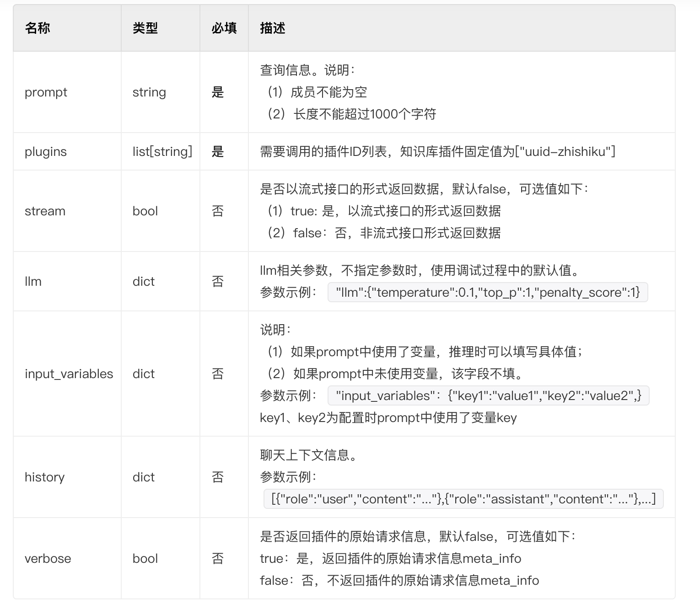Select the prompt parameter name
The width and height of the screenshot is (700, 609).
point(46,92)
